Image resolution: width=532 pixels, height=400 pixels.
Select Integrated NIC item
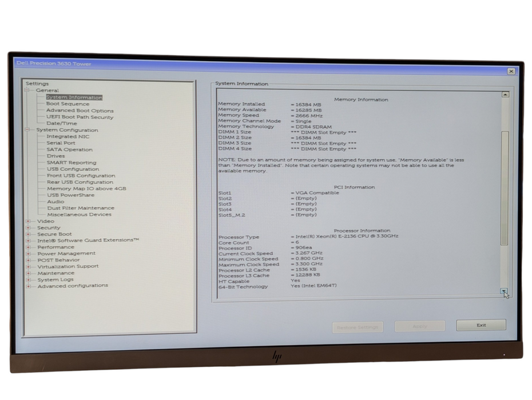(x=68, y=136)
